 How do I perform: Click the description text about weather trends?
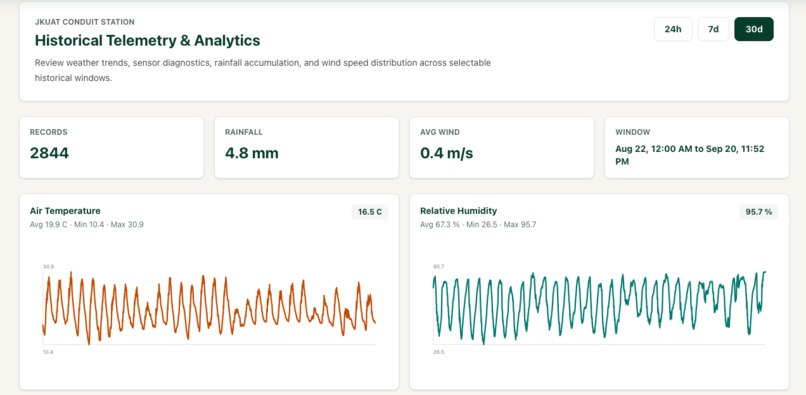[263, 70]
